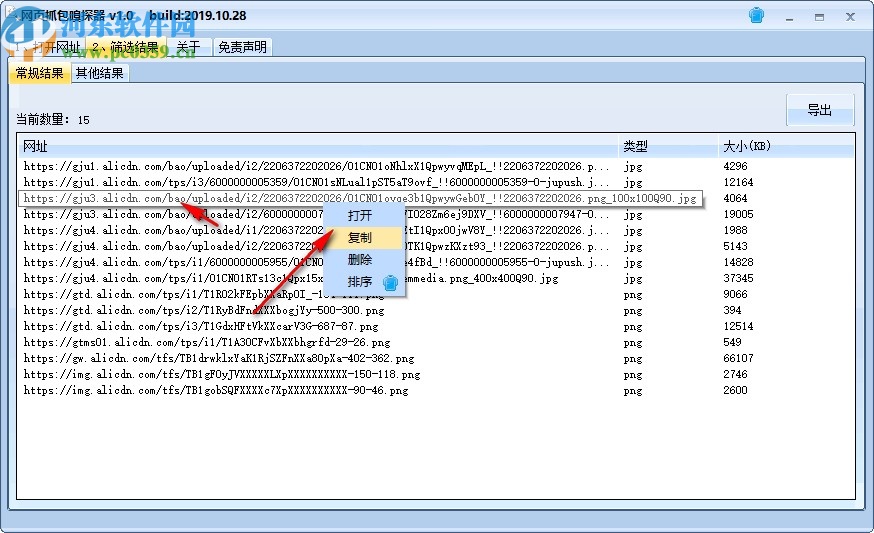Screen dimensions: 874x533
Task: Click size value 66107 in the list
Action: pyautogui.click(x=738, y=358)
